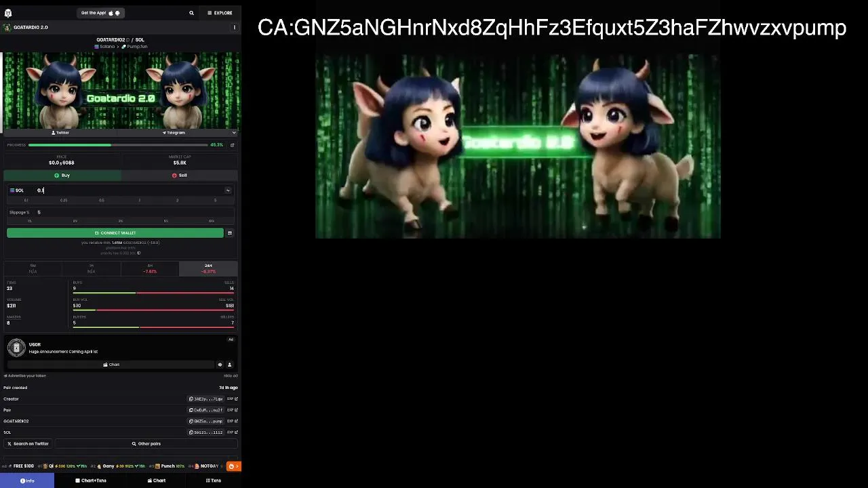Viewport: 868px width, 488px height.
Task: Copy the Pair address chip
Action: pyautogui.click(x=205, y=410)
